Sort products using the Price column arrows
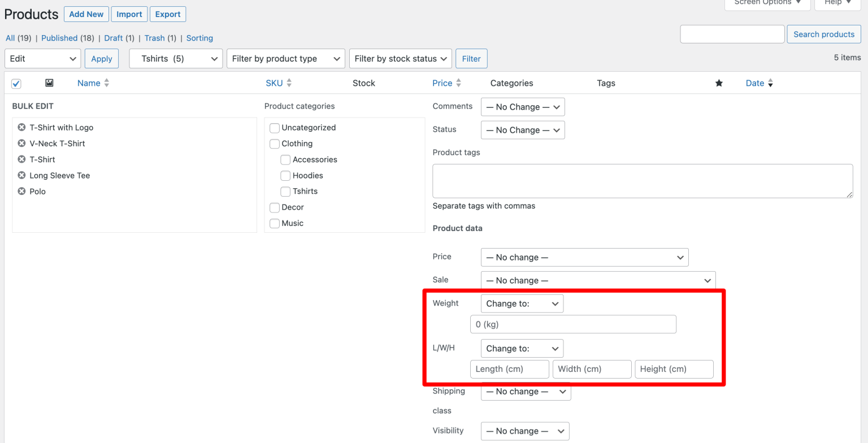 pyautogui.click(x=458, y=82)
